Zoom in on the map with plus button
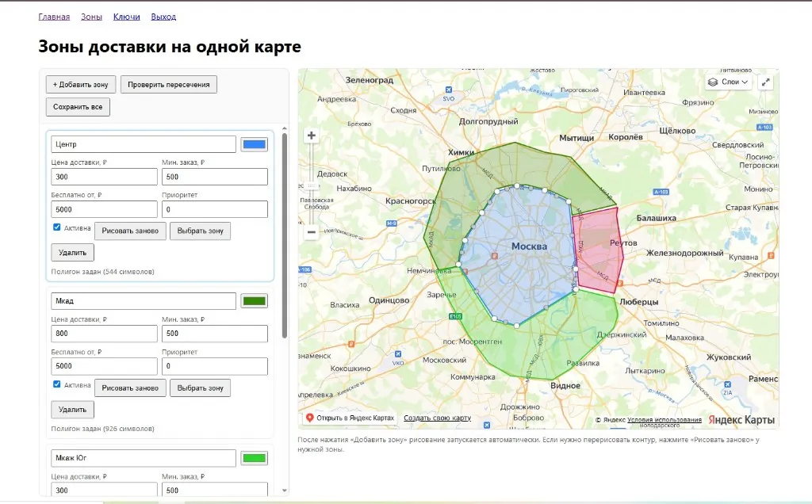Viewport: 812px width, 504px height. click(x=311, y=136)
